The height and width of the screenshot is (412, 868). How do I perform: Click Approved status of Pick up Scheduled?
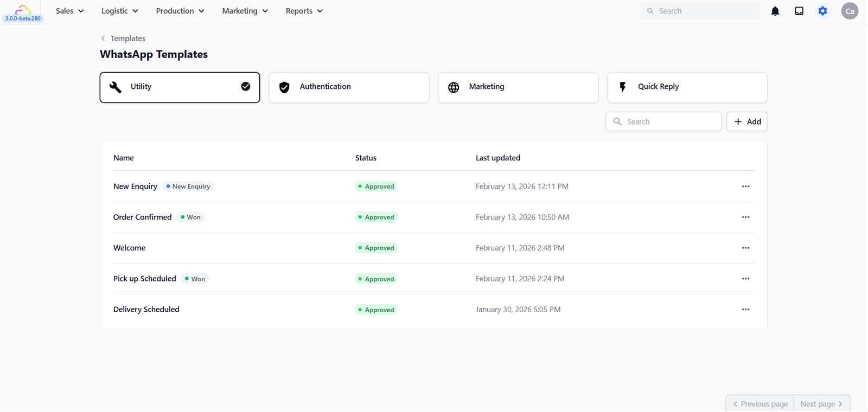376,279
